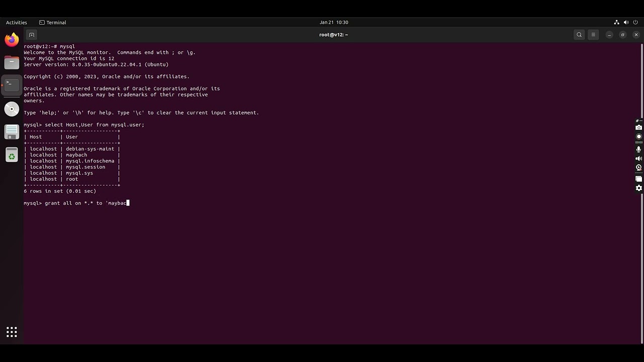Open the disc drive icon in the dock

coord(12,109)
